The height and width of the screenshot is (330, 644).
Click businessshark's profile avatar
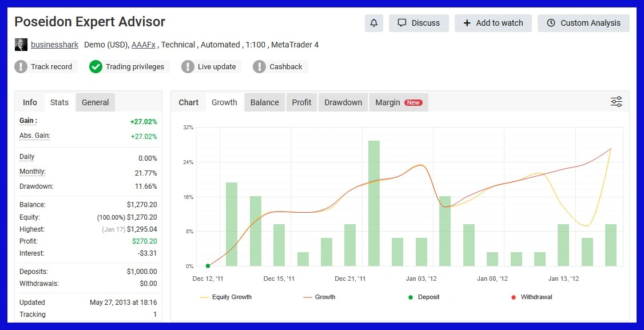coord(21,45)
